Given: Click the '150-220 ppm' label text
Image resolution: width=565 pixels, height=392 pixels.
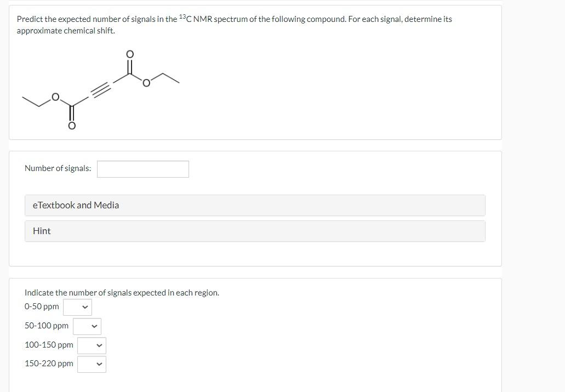Looking at the screenshot, I should (x=49, y=363).
